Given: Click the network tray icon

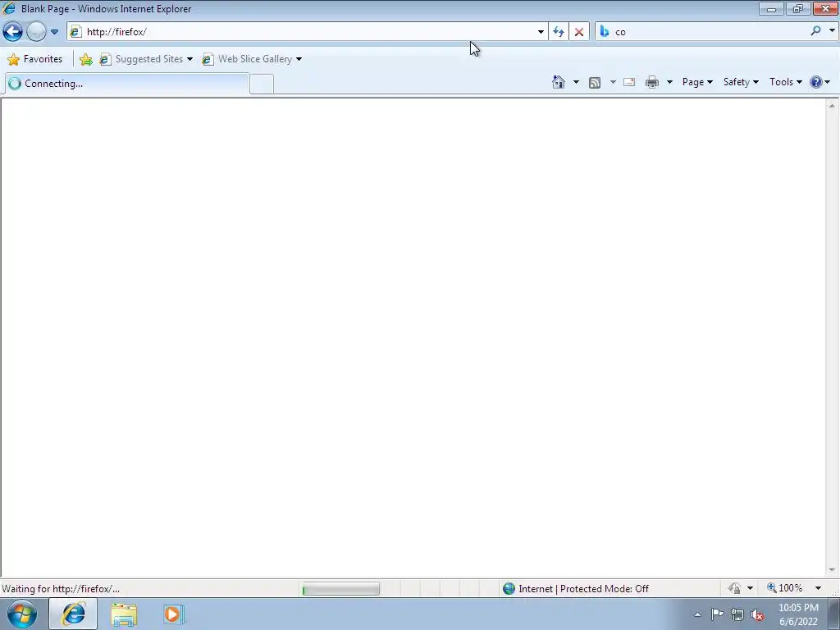Looking at the screenshot, I should (737, 615).
